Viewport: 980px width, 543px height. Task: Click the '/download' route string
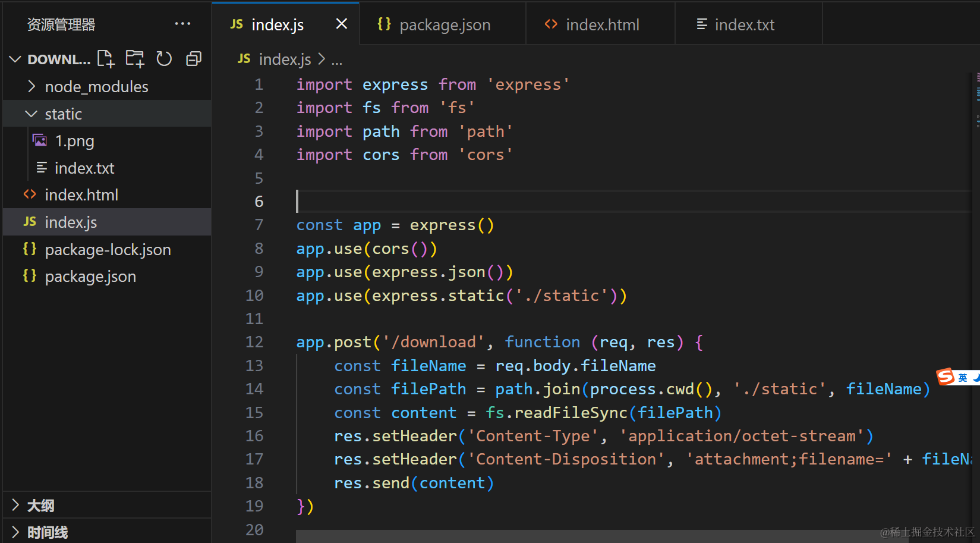pyautogui.click(x=433, y=342)
